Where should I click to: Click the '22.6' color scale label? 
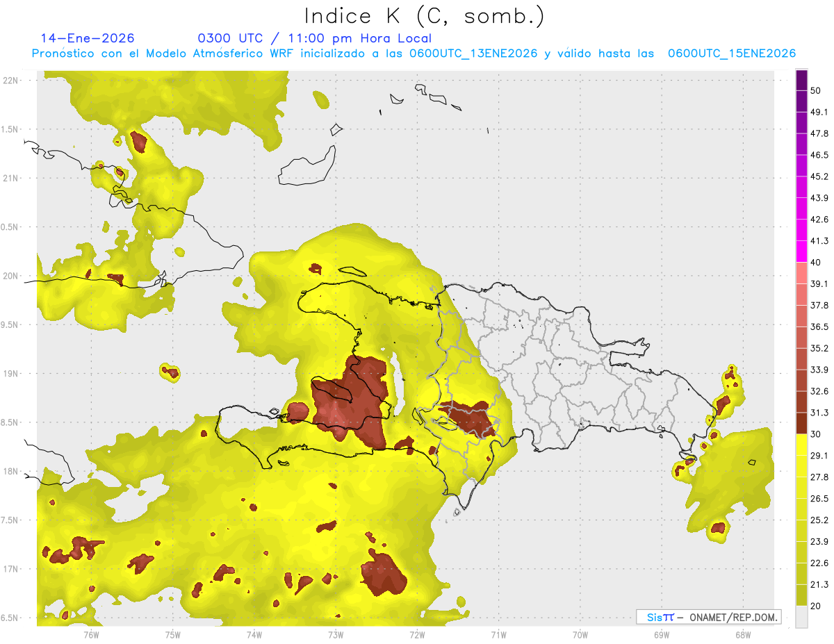[819, 563]
